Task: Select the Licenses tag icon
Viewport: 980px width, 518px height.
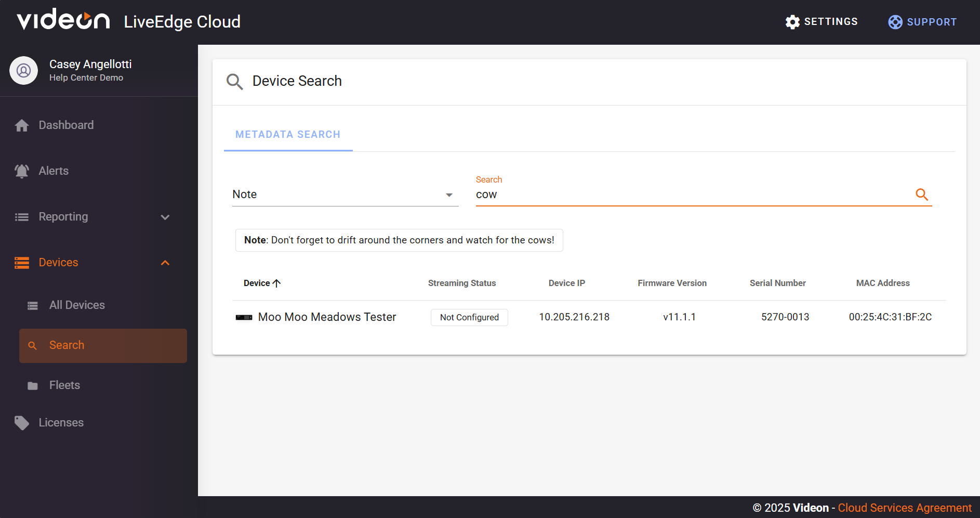Action: pos(21,422)
